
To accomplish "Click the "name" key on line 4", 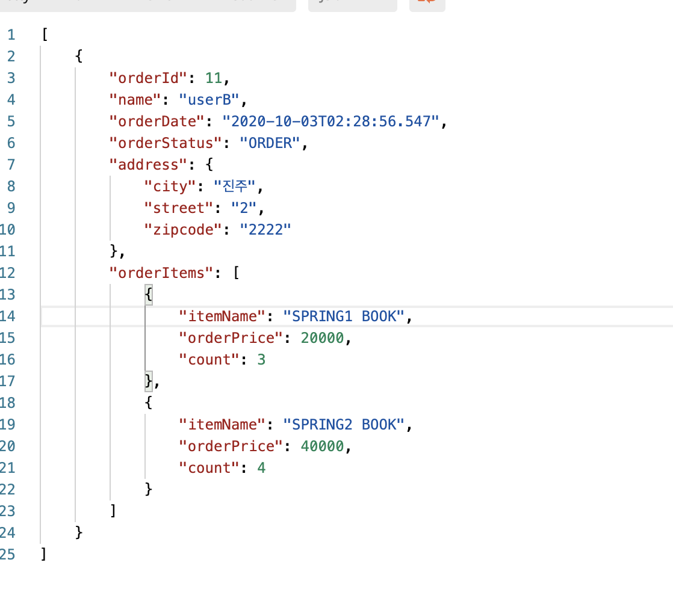I will (x=135, y=100).
